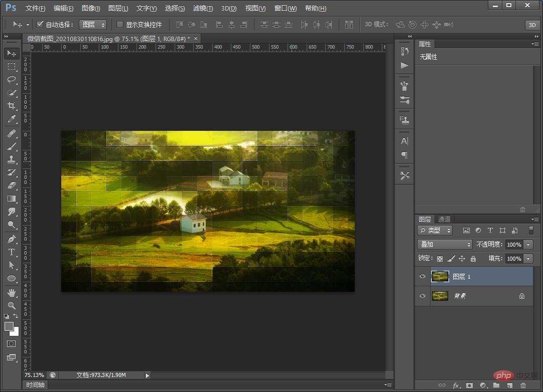Select the Move tool
Image resolution: width=543 pixels, height=392 pixels.
tap(12, 53)
